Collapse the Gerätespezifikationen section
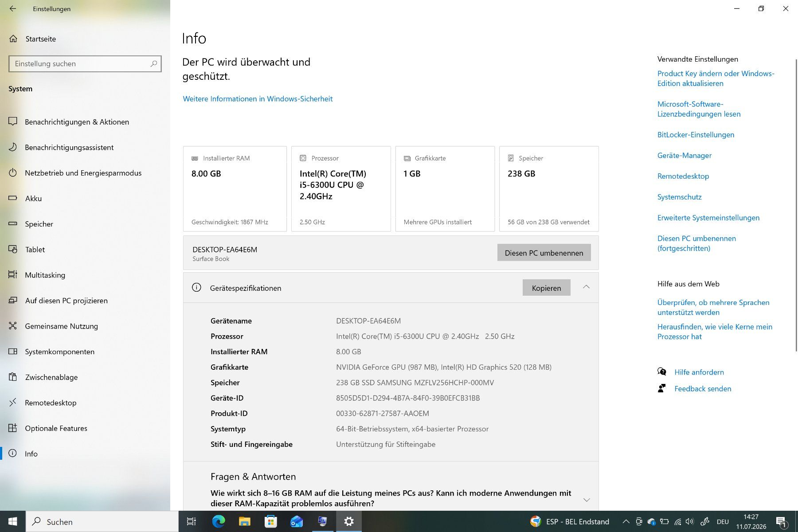 (586, 287)
